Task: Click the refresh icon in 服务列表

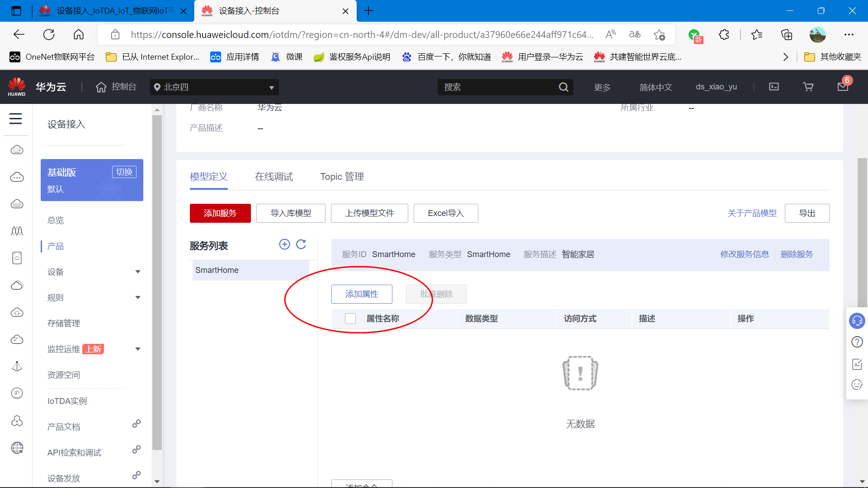Action: click(301, 244)
